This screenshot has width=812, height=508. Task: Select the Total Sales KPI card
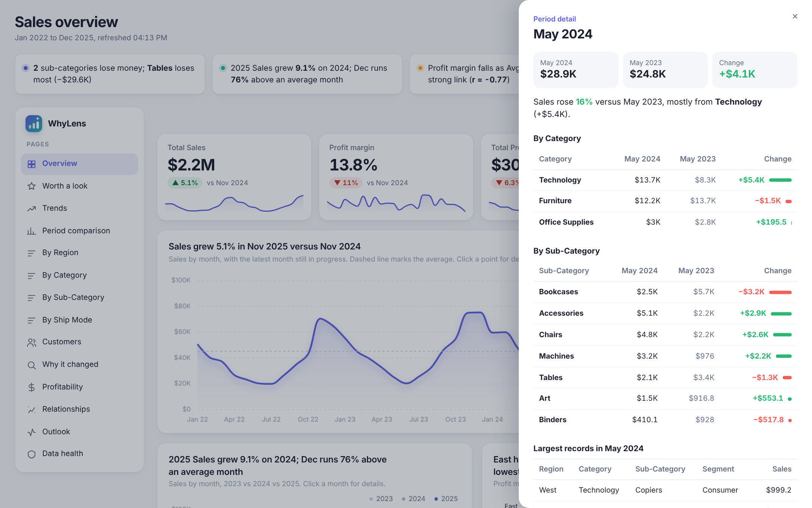(234, 177)
